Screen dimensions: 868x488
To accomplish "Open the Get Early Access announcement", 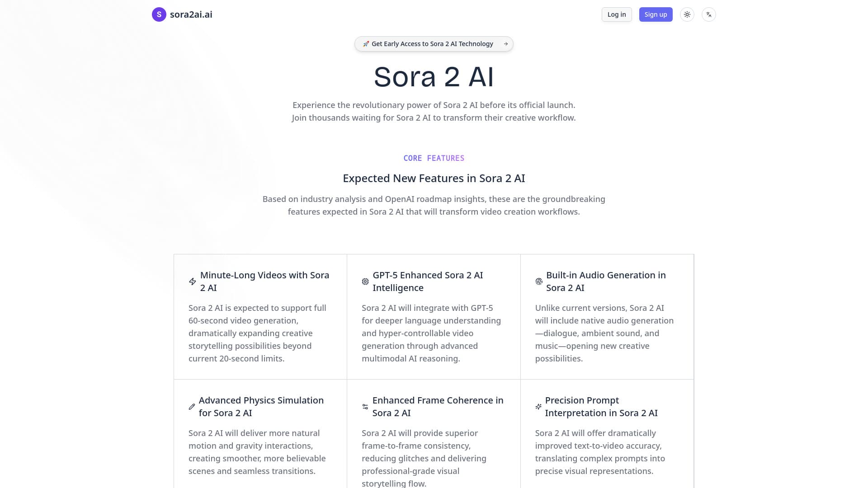I will (433, 43).
